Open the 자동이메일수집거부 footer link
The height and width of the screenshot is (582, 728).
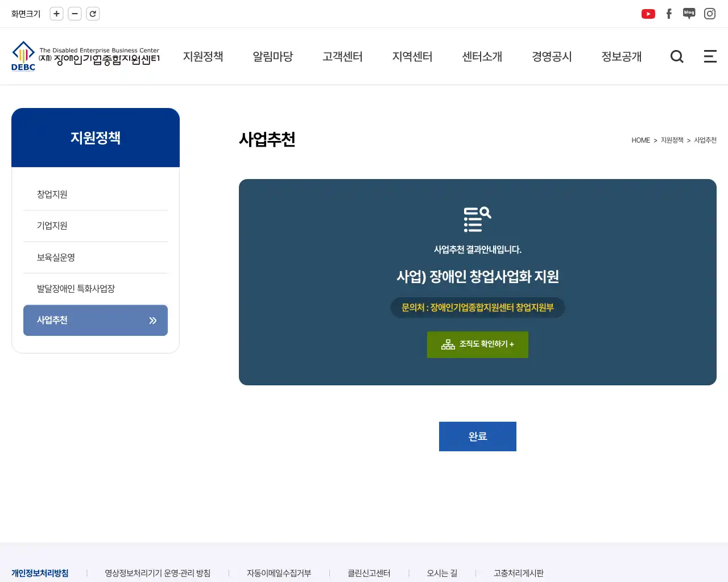pos(279,573)
